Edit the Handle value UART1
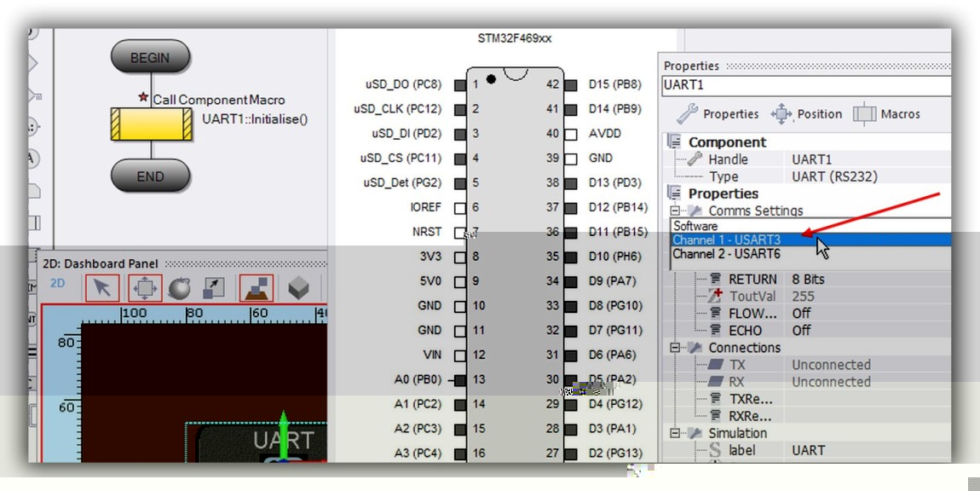 [x=869, y=159]
